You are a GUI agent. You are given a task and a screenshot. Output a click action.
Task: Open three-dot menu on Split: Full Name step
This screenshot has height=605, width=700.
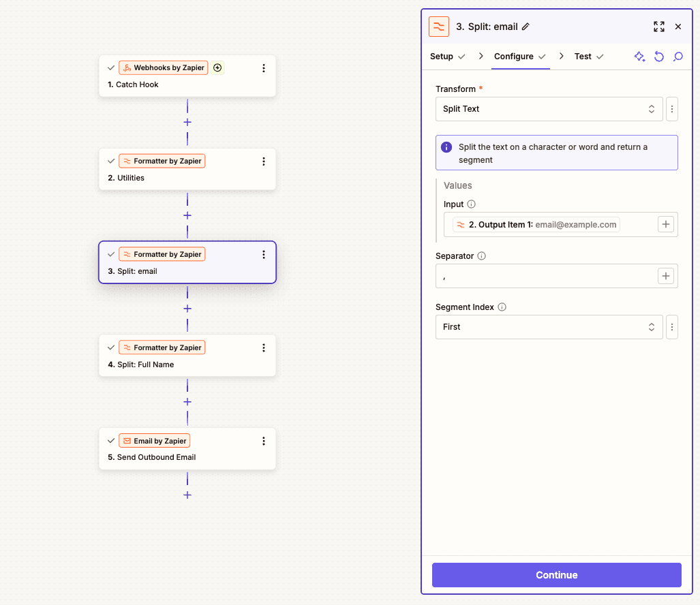[x=263, y=347]
